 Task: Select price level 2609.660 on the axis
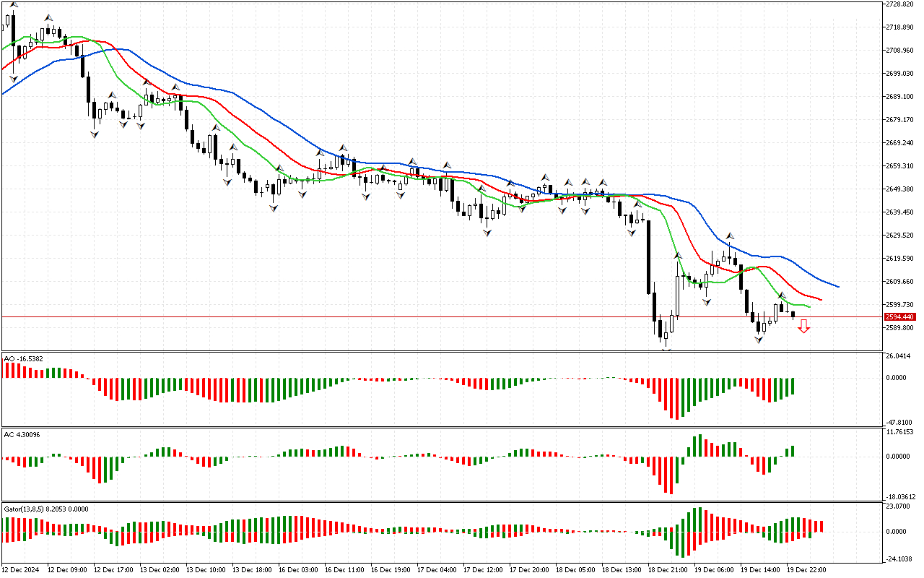(x=901, y=282)
